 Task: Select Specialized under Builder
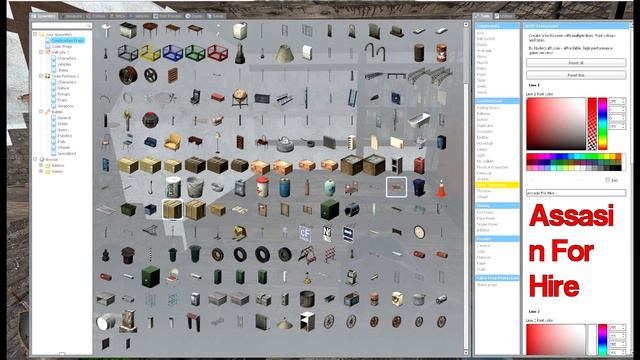pos(67,153)
